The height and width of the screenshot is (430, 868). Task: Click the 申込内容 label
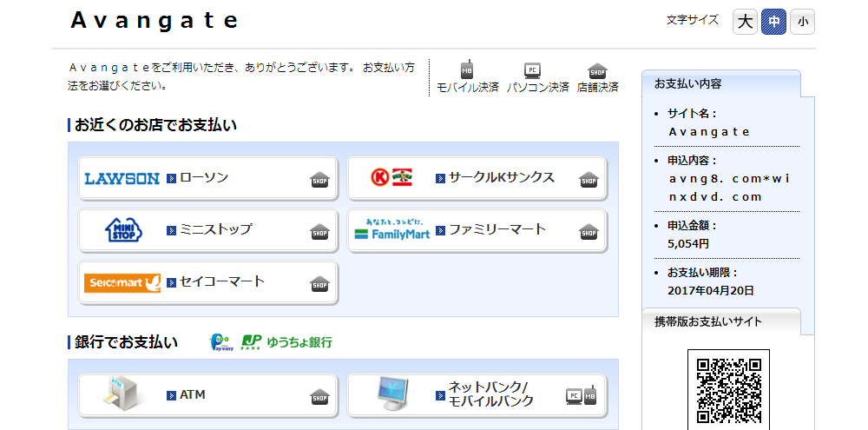coord(693,161)
